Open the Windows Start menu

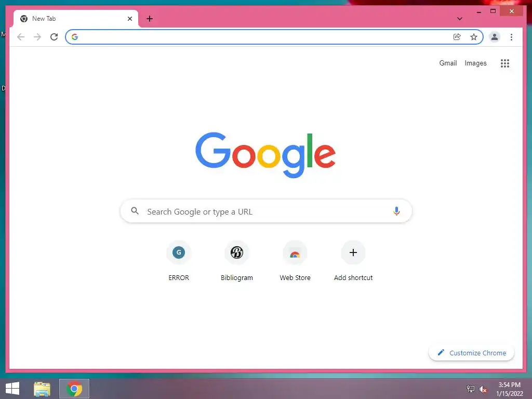click(x=12, y=389)
